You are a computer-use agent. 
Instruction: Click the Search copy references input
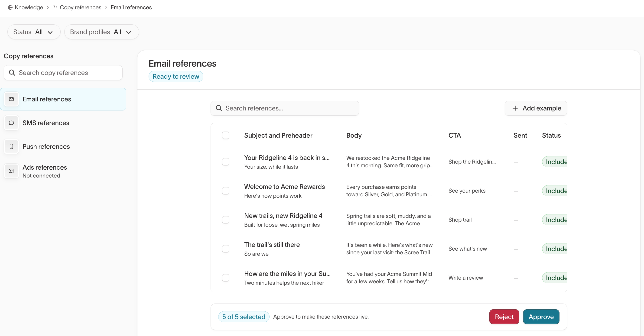(63, 73)
